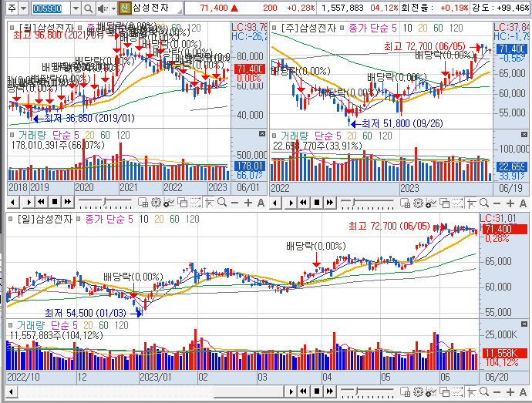
Task: Open chart settings gear in weekly chart toolbar
Action: coord(418,203)
